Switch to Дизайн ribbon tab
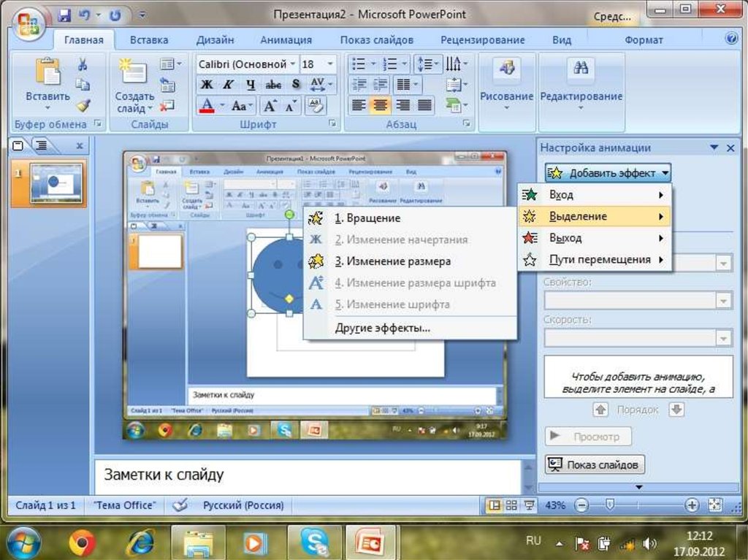Viewport: 748px width, 560px height. point(215,40)
